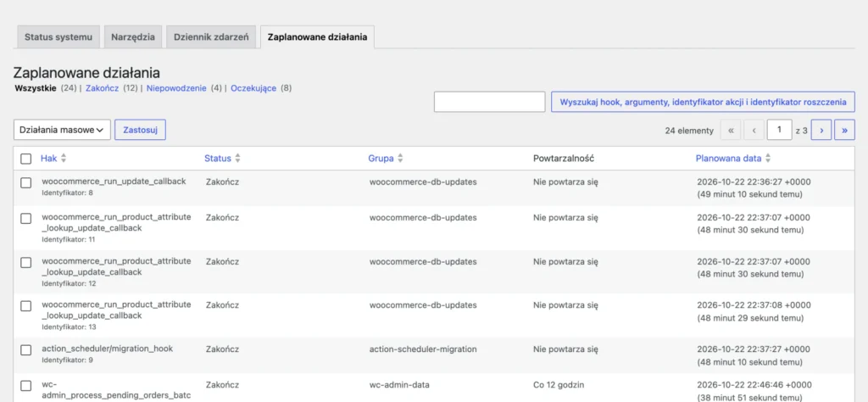
Task: Sort by Planowana data arrows
Action: point(768,159)
